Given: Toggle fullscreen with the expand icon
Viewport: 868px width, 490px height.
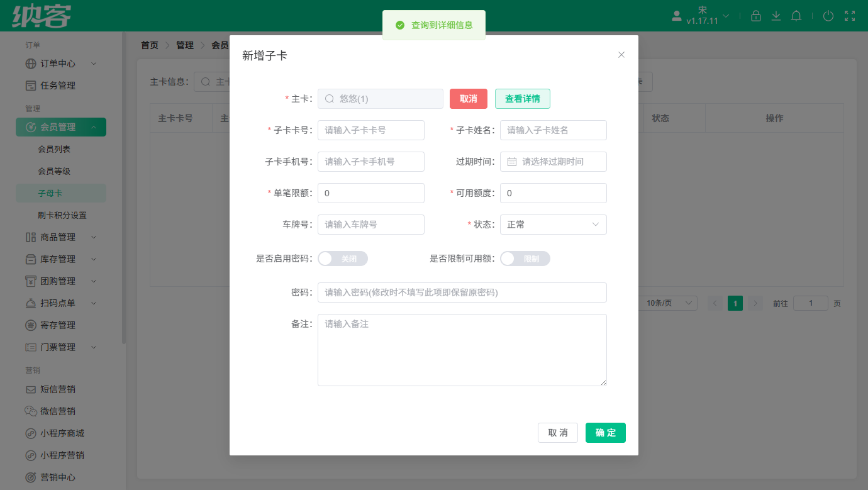Looking at the screenshot, I should (850, 16).
